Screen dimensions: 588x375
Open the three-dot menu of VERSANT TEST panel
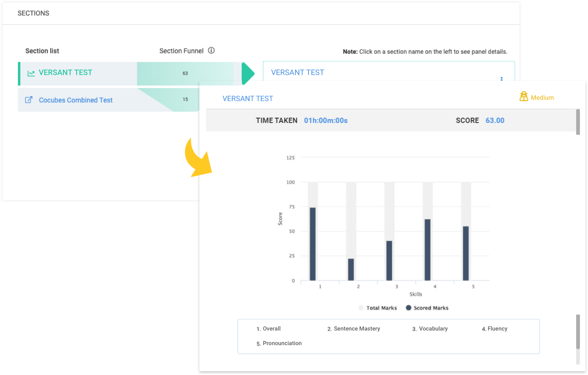click(502, 78)
